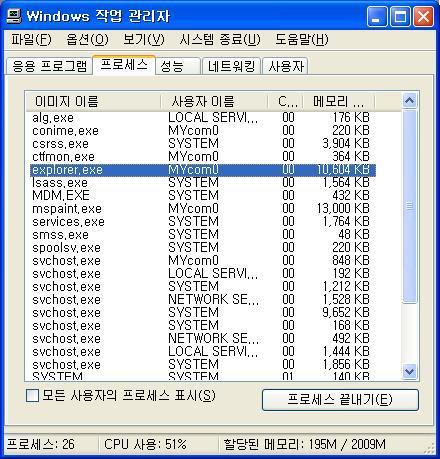Image resolution: width=440 pixels, height=459 pixels.
Task: Select svchost.exe using 168 KB
Action: 203,326
